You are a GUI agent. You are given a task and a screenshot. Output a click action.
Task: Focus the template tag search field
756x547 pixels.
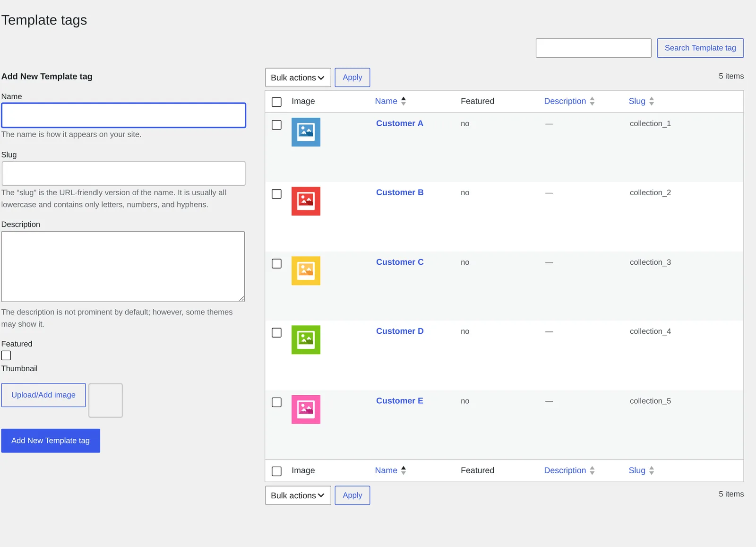tap(593, 48)
